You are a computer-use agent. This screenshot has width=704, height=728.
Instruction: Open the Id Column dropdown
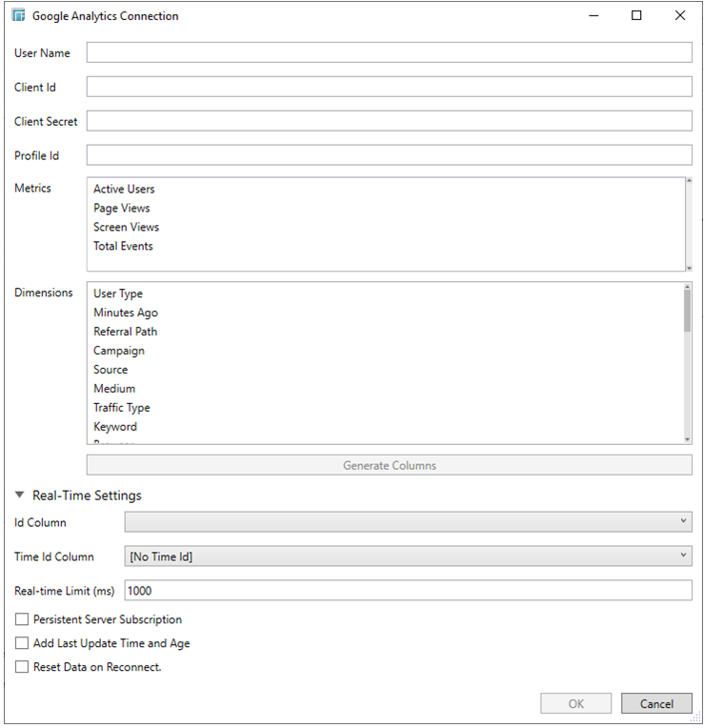[408, 522]
